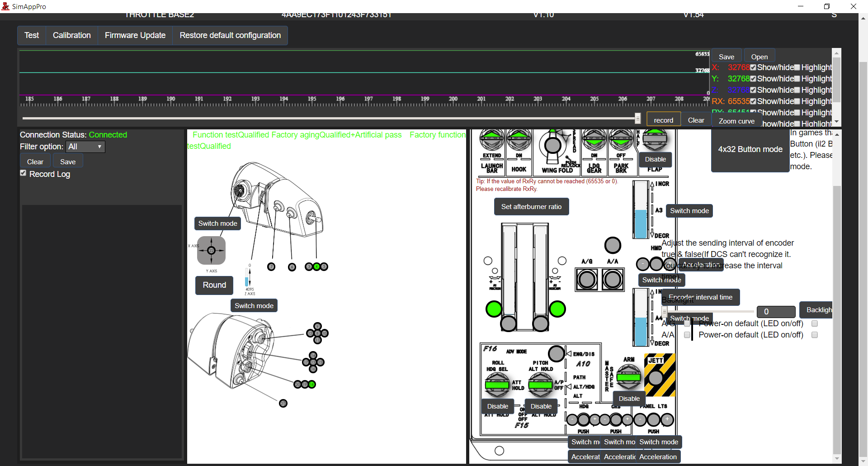This screenshot has height=466, width=868.
Task: Enable Highlight checkbox for RX axis
Action: point(797,101)
